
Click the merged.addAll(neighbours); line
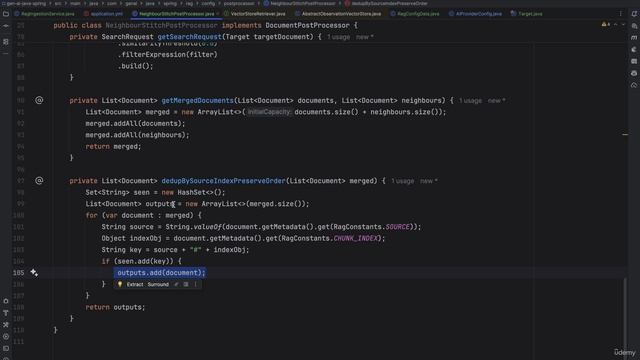pyautogui.click(x=137, y=135)
